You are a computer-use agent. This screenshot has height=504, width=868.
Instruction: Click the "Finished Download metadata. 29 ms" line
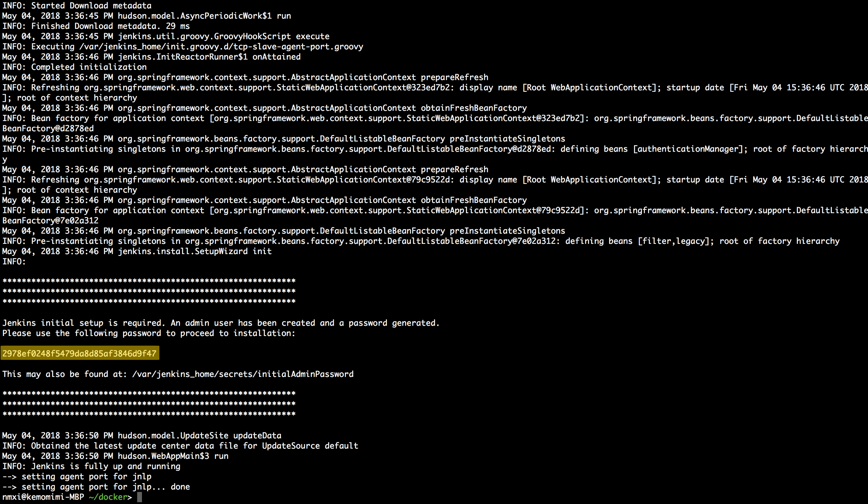pyautogui.click(x=96, y=26)
